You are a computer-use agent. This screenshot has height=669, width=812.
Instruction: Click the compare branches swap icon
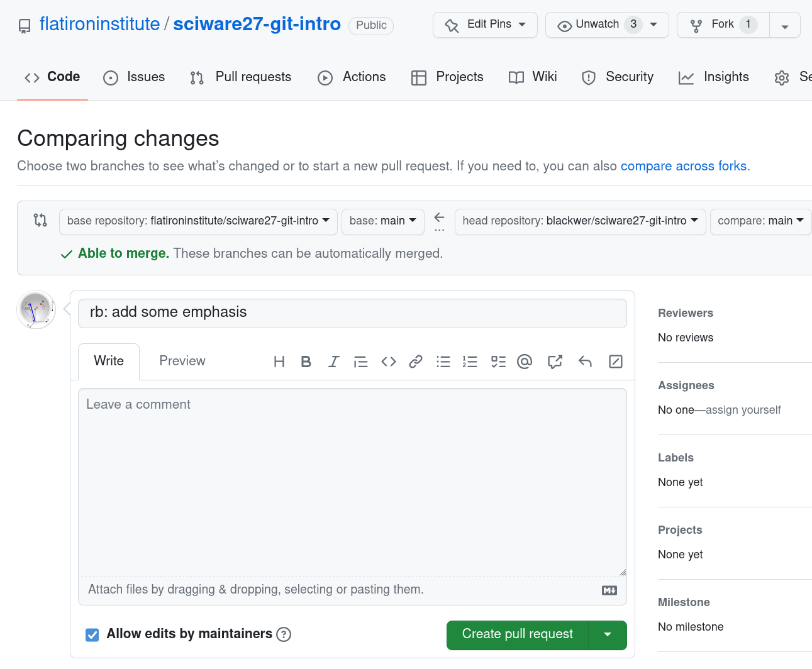pos(40,220)
